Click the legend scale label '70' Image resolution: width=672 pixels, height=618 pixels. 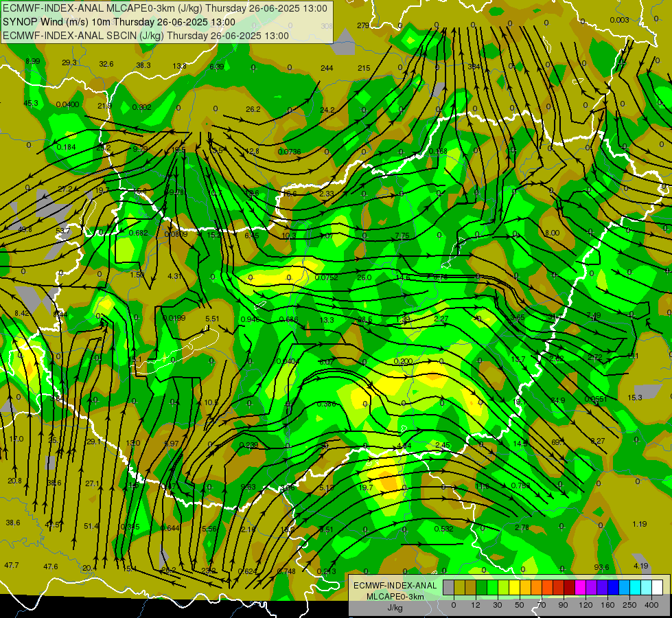pyautogui.click(x=542, y=605)
